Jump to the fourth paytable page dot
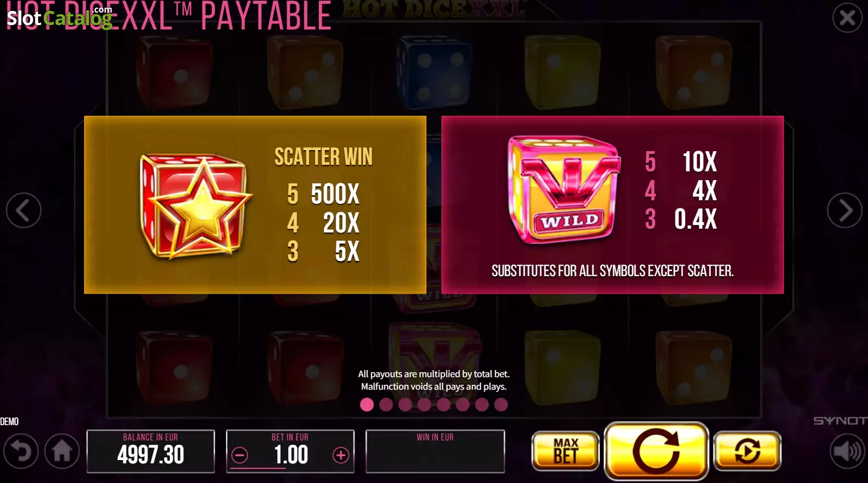 click(424, 404)
